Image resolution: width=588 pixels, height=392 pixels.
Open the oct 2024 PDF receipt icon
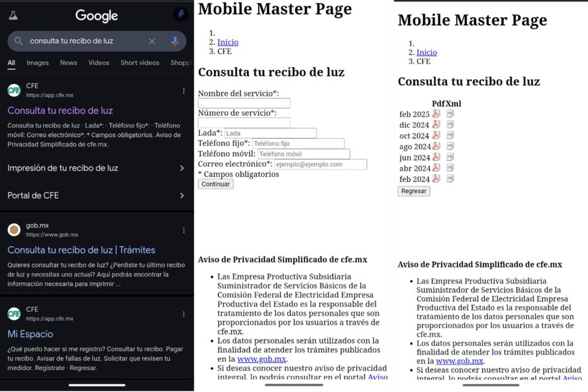point(436,135)
